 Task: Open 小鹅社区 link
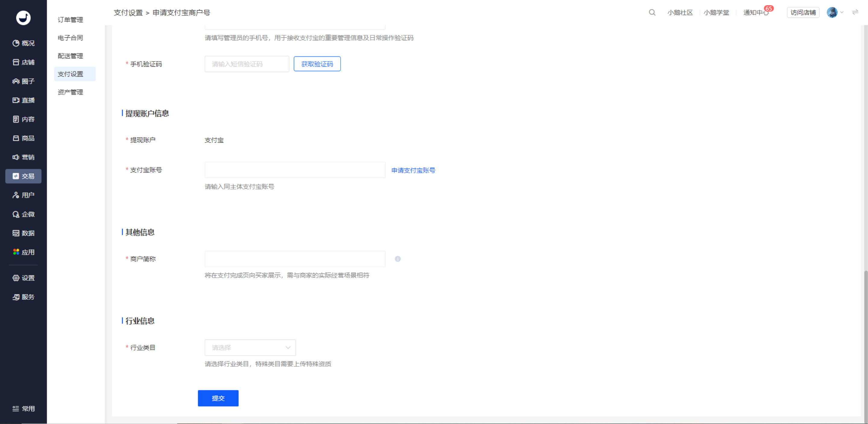point(680,12)
